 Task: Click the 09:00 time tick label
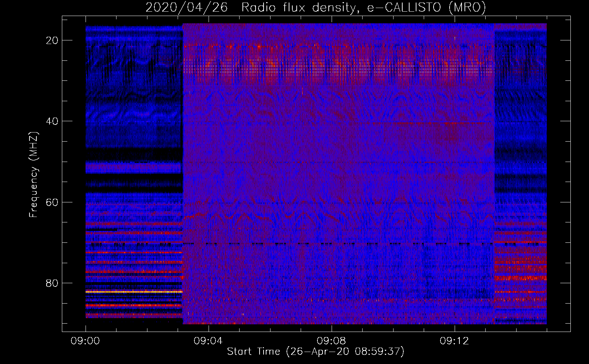(85, 341)
